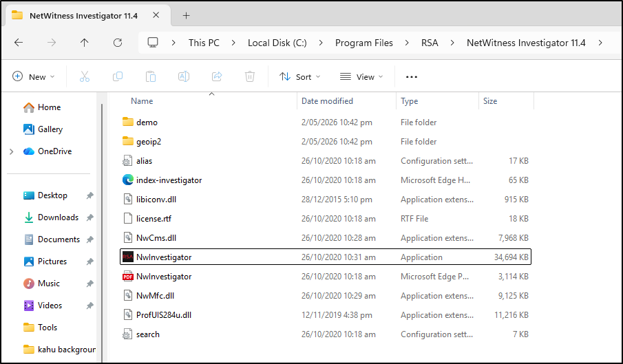The height and width of the screenshot is (364, 623).
Task: Go up one folder level
Action: click(84, 43)
